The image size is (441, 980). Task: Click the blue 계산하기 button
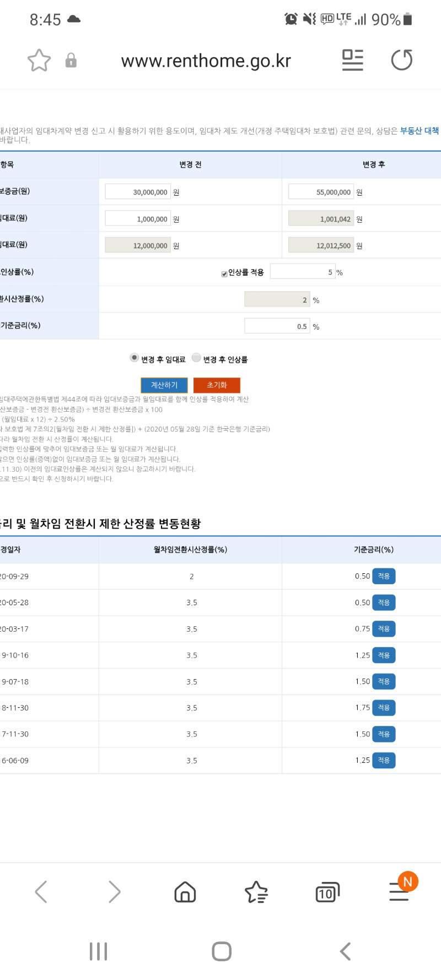tap(164, 385)
